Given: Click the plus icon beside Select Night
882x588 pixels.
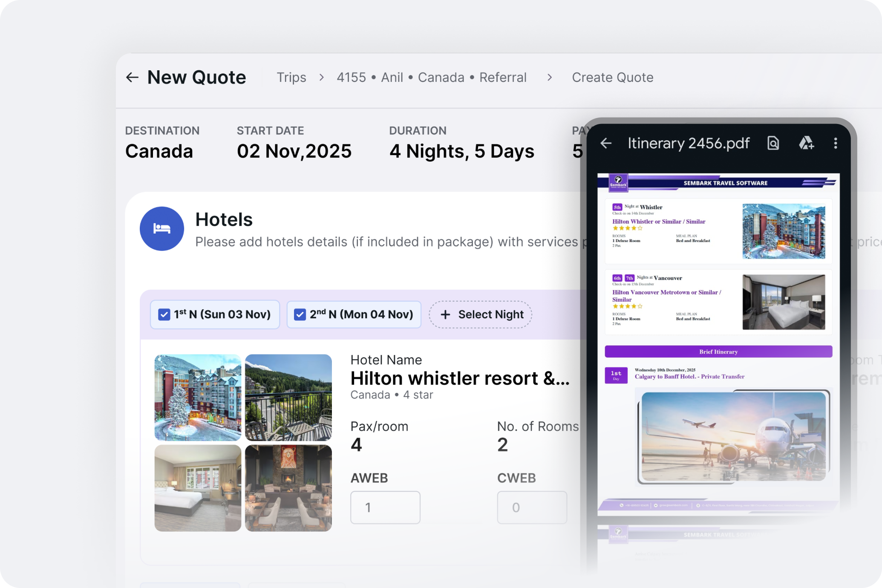Looking at the screenshot, I should 445,314.
